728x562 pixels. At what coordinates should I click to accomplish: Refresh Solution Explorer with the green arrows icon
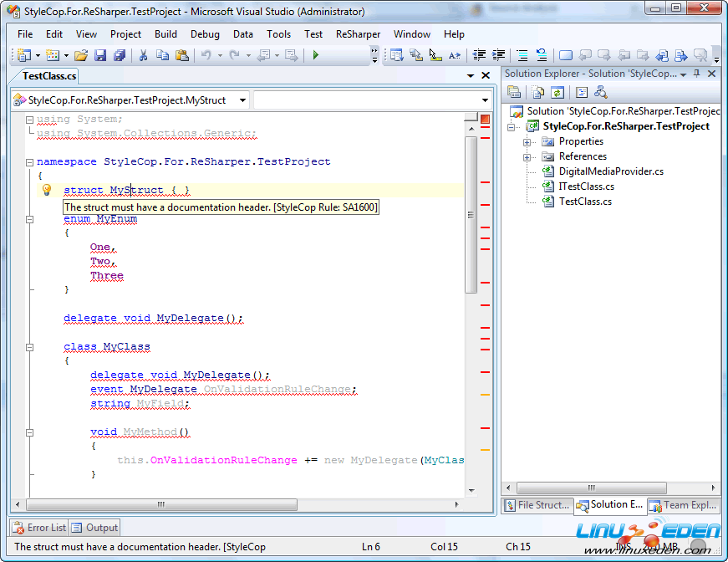557,93
